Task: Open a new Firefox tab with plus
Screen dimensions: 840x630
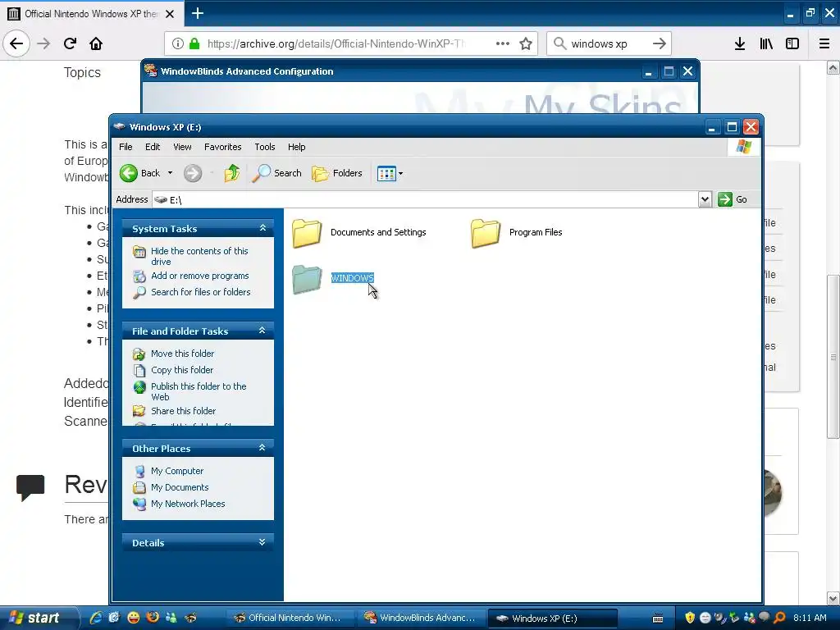Action: tap(198, 13)
